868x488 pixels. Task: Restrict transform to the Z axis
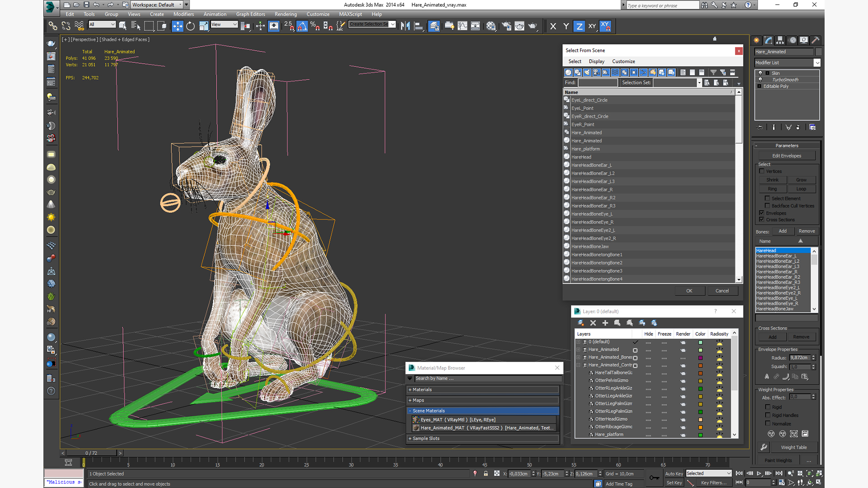pyautogui.click(x=579, y=26)
